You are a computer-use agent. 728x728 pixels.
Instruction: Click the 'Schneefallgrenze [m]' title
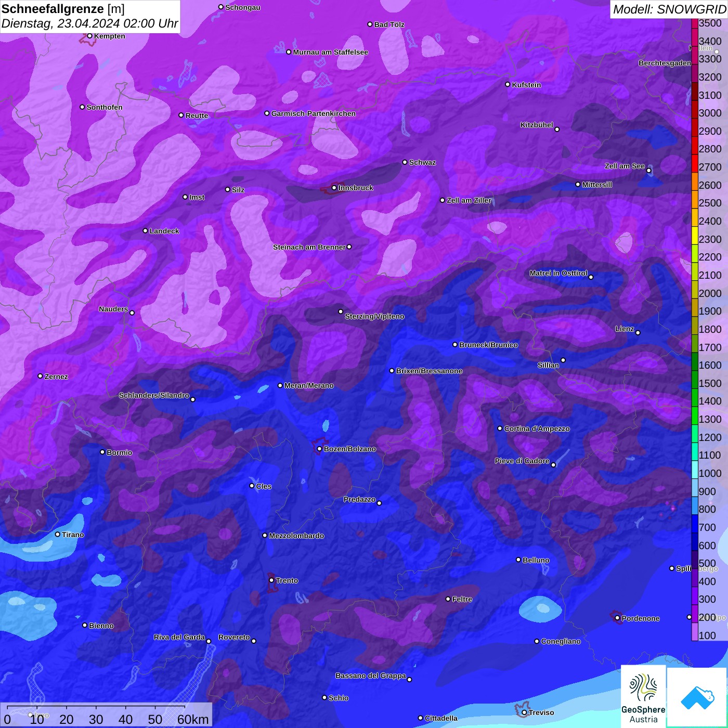(x=63, y=9)
